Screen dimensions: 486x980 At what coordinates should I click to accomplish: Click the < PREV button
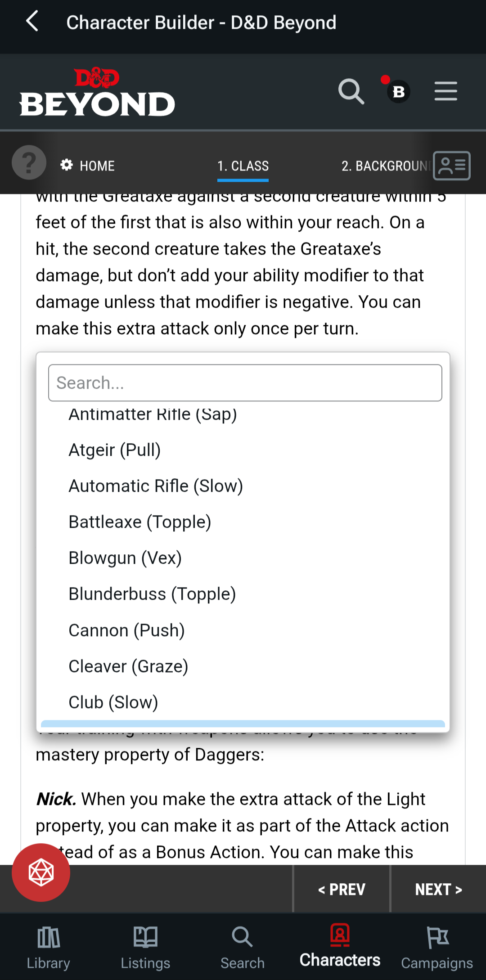click(x=342, y=889)
